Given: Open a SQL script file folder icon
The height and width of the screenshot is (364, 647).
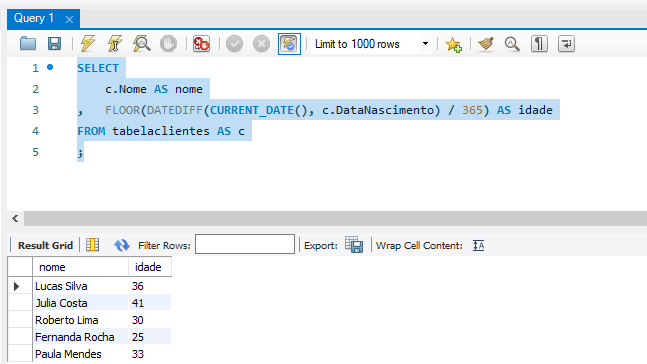Looking at the screenshot, I should pos(28,43).
